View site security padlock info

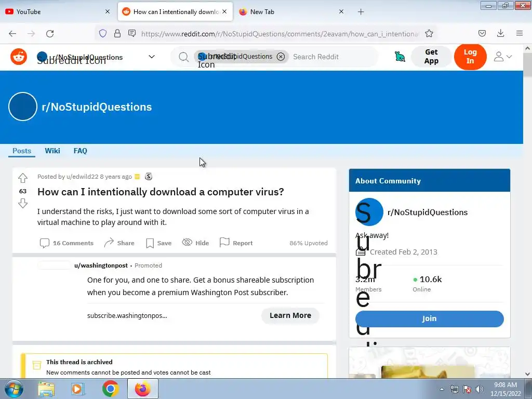pyautogui.click(x=117, y=33)
